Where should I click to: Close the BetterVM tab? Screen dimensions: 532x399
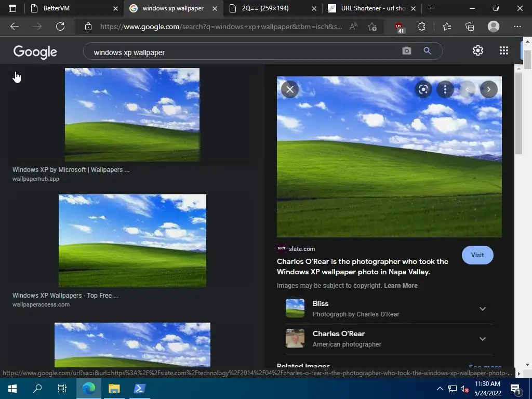click(115, 8)
